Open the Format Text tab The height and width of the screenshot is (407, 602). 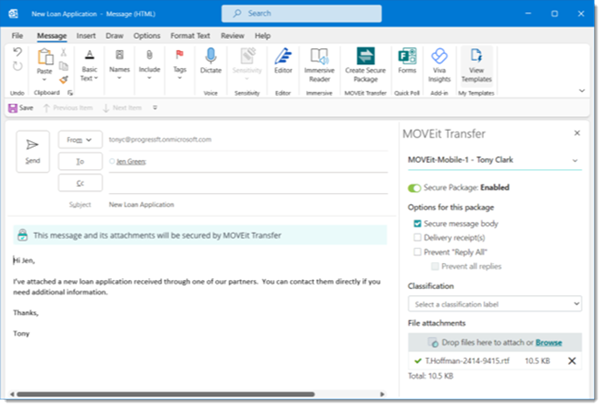(x=190, y=36)
